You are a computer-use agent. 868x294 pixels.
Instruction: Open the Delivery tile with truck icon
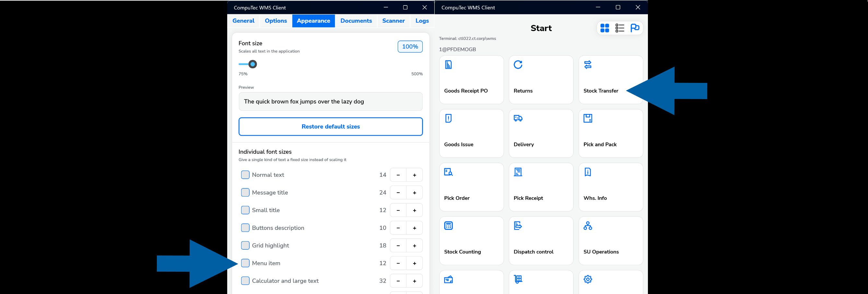pyautogui.click(x=541, y=133)
